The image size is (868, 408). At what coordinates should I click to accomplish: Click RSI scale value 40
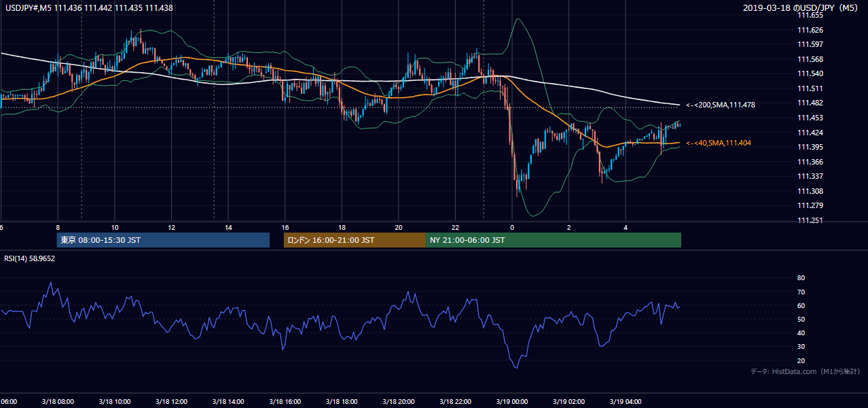coord(801,333)
